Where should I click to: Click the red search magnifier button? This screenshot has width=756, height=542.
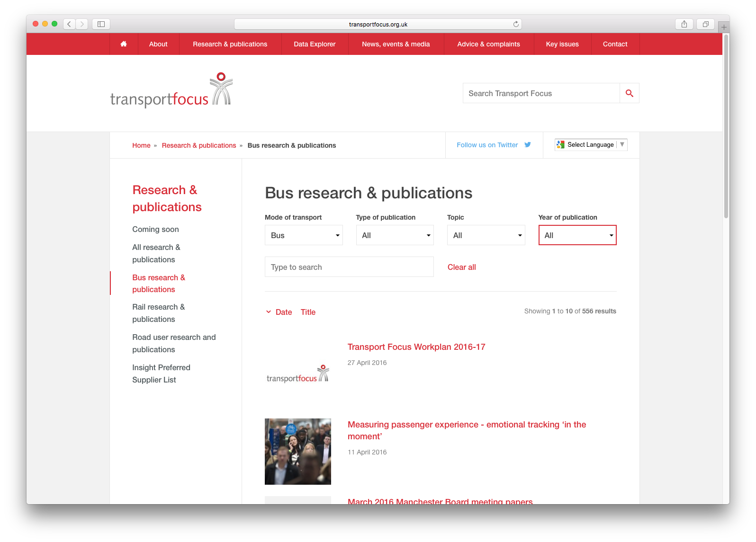(629, 93)
